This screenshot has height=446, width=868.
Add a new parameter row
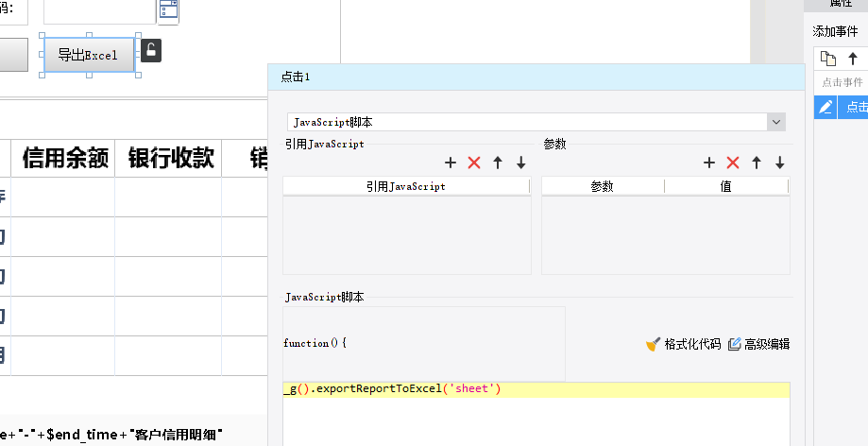point(709,163)
